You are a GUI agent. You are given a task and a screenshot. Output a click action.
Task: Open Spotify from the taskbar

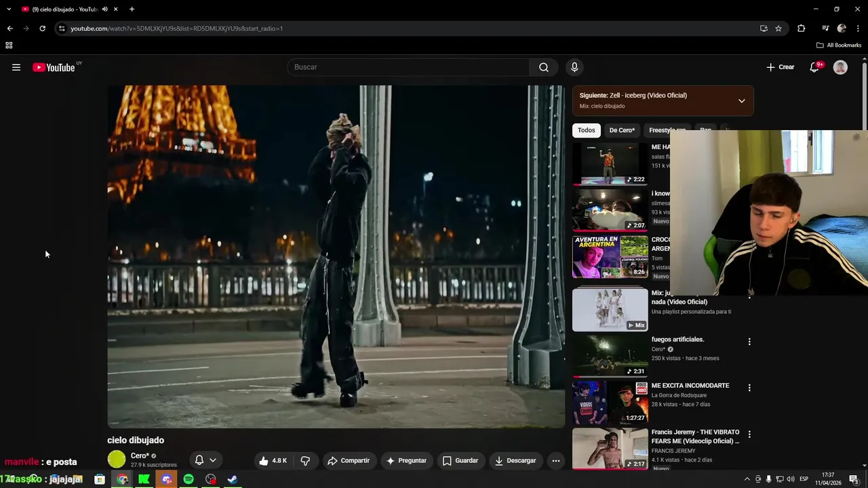pos(189,479)
